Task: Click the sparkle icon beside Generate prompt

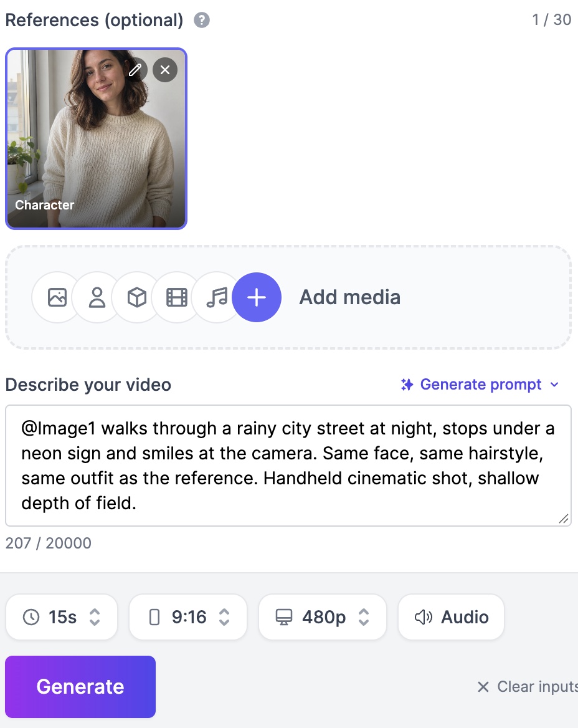Action: coord(407,385)
